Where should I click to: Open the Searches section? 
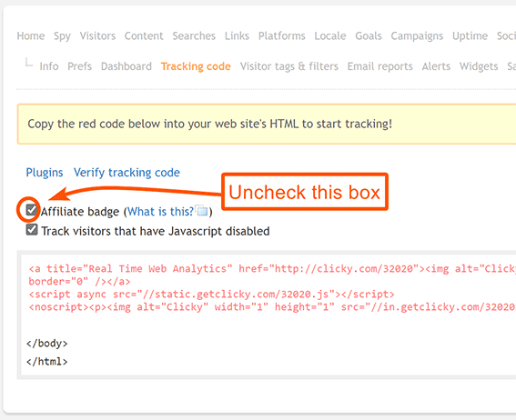[x=194, y=35]
